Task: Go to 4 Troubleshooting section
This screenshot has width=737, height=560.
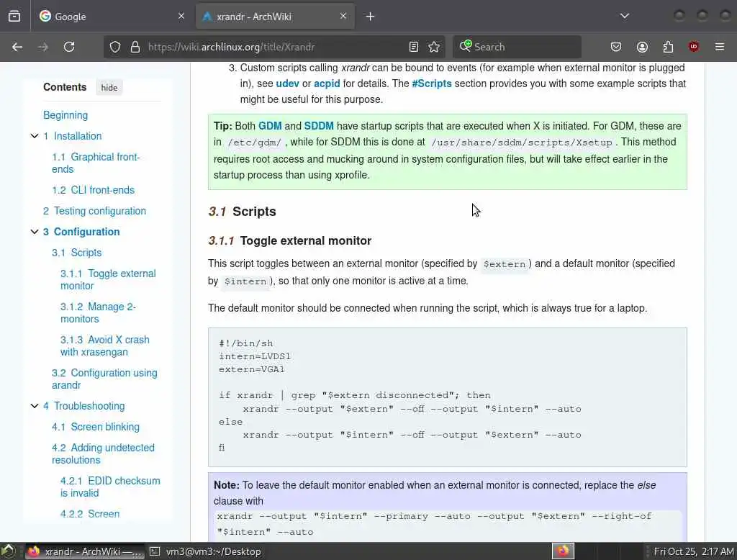Action: 84,406
